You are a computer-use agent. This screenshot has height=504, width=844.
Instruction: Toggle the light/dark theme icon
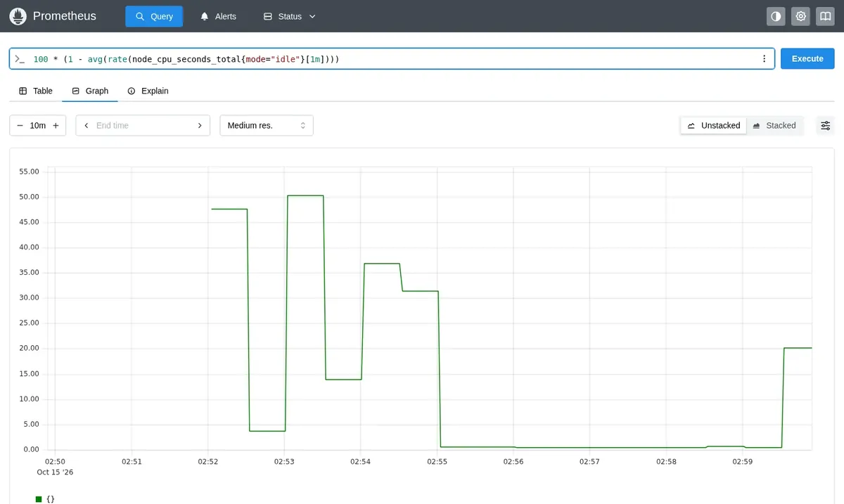tap(776, 16)
